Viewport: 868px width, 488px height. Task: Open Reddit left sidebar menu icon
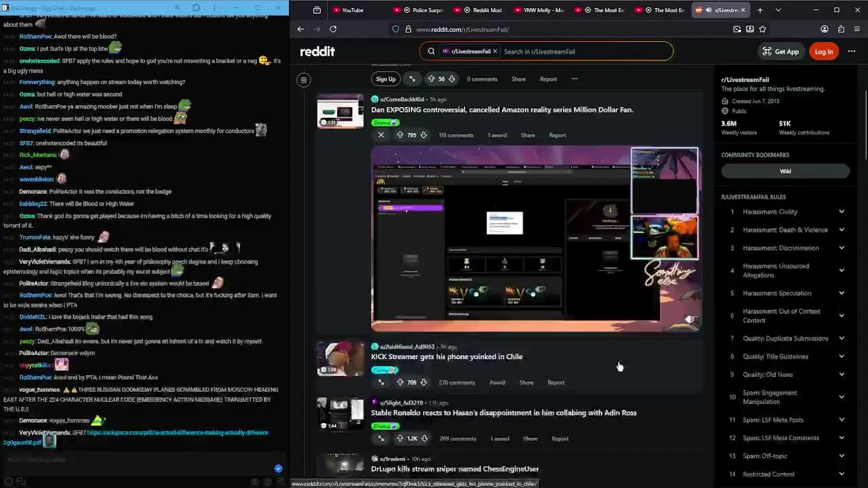[304, 80]
